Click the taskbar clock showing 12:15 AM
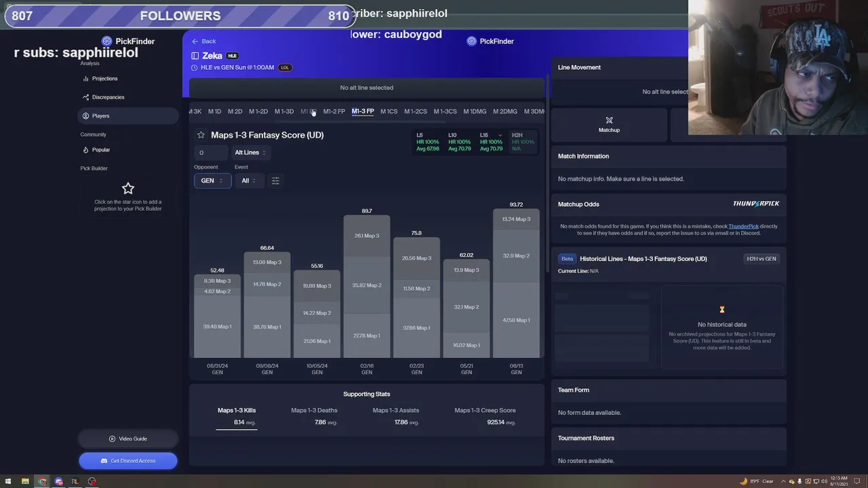This screenshot has height=488, width=868. pos(838,481)
